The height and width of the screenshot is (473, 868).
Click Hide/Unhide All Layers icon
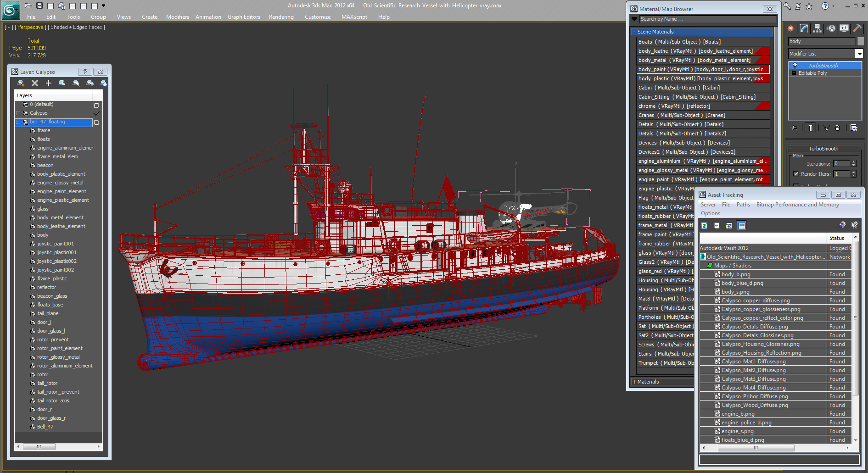point(90,83)
